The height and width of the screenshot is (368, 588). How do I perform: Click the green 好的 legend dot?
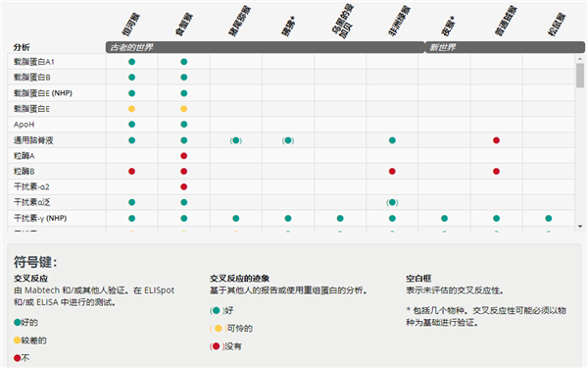click(18, 322)
